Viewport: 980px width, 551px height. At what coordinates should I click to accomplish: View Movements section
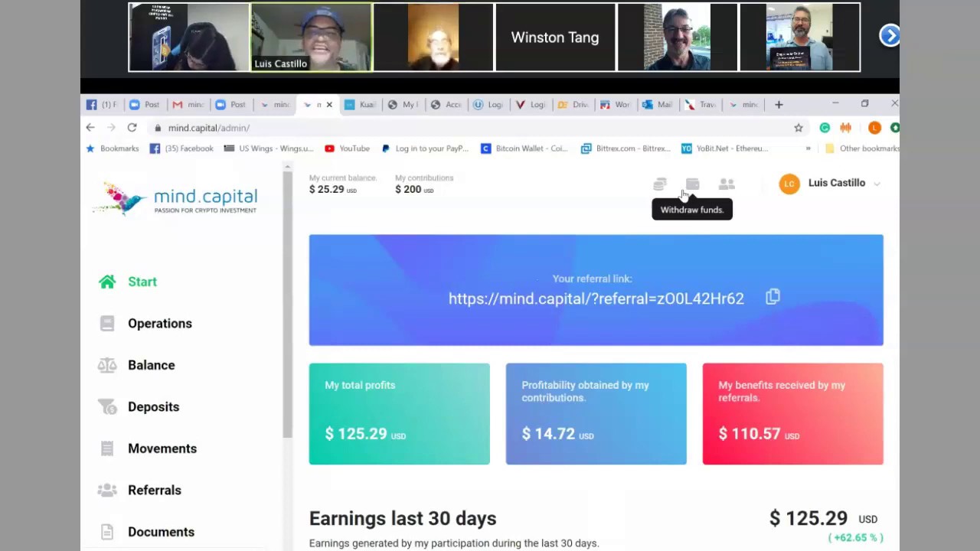point(162,448)
